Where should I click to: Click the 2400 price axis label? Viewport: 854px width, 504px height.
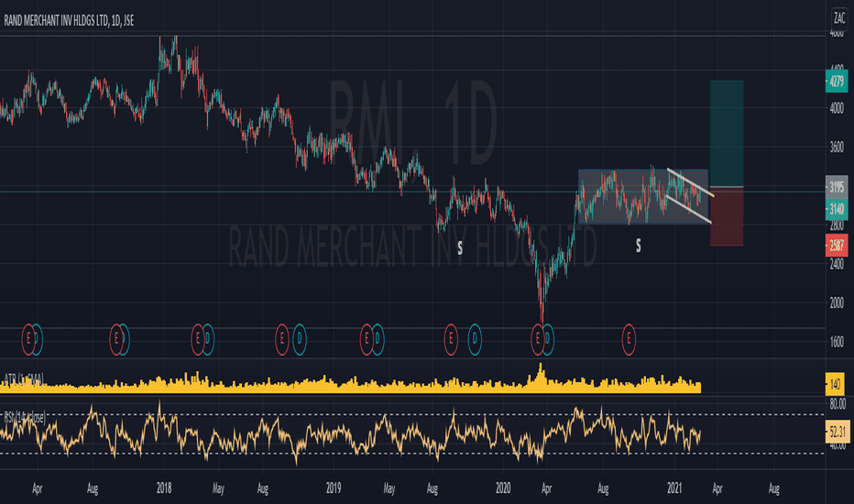coord(837,265)
